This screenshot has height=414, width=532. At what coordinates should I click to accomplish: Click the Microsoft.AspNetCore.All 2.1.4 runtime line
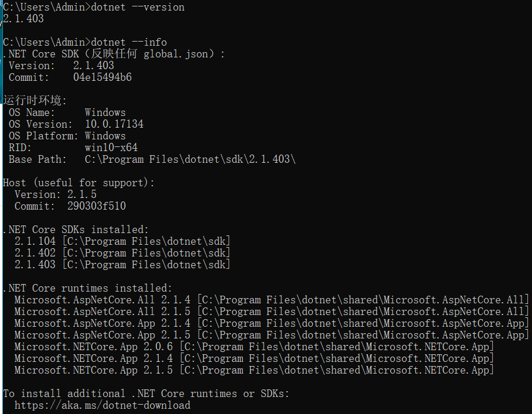(x=103, y=300)
